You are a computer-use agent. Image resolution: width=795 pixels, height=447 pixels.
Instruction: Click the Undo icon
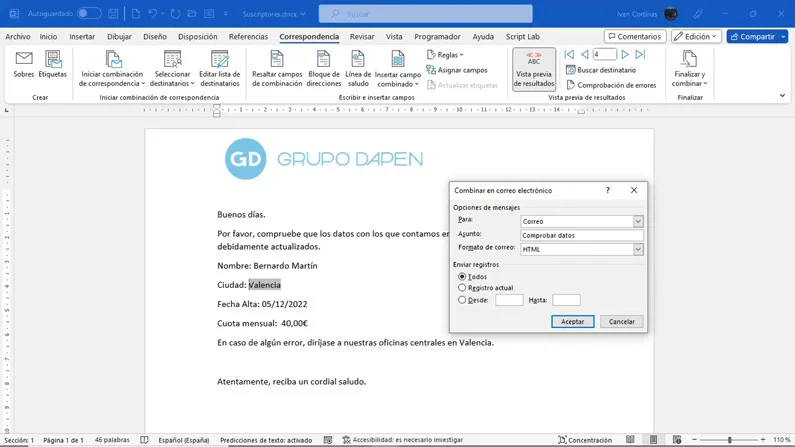pyautogui.click(x=153, y=14)
